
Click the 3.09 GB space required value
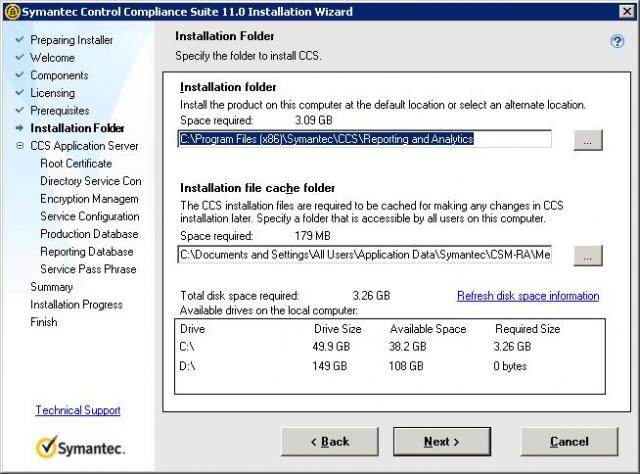coord(313,120)
